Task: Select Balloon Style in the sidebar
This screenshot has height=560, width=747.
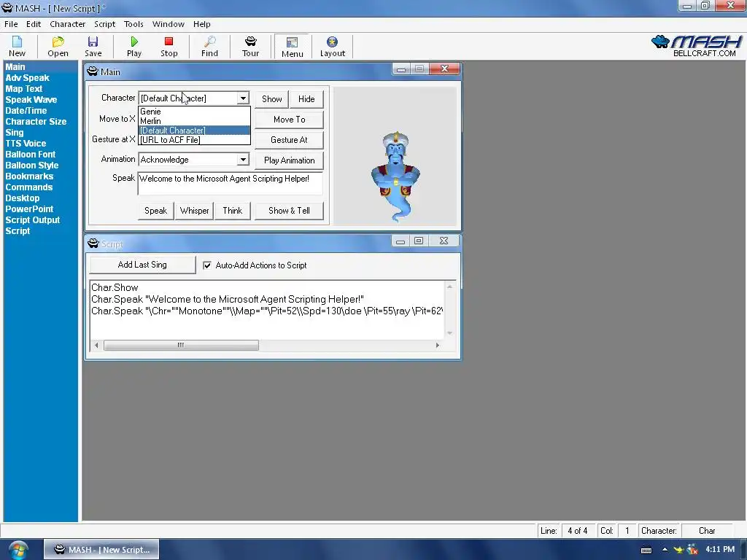Action: [31, 166]
